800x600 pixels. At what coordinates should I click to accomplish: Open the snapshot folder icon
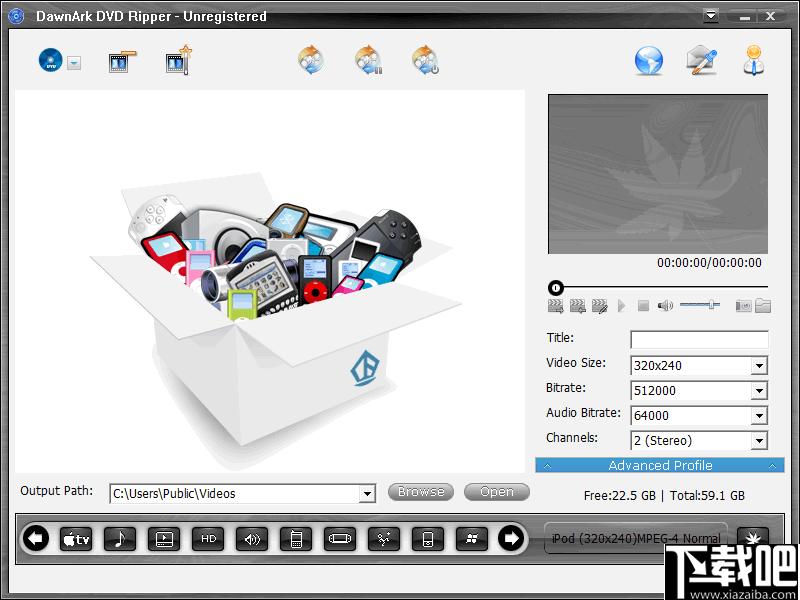pos(763,306)
